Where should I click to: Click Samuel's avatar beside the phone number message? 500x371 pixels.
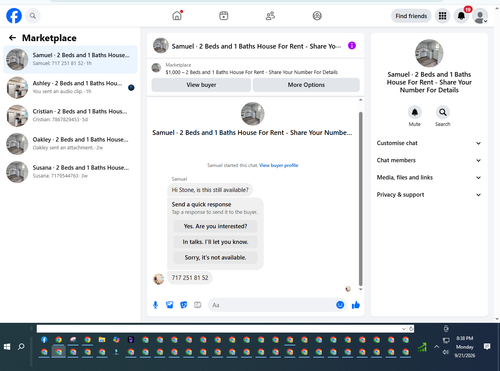pos(159,279)
